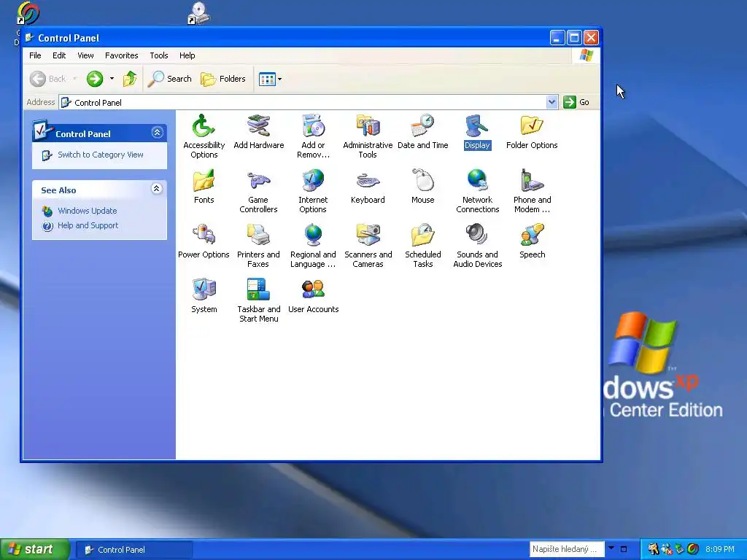Screen dimensions: 747x560
Task: Open the View menu
Action: click(86, 55)
